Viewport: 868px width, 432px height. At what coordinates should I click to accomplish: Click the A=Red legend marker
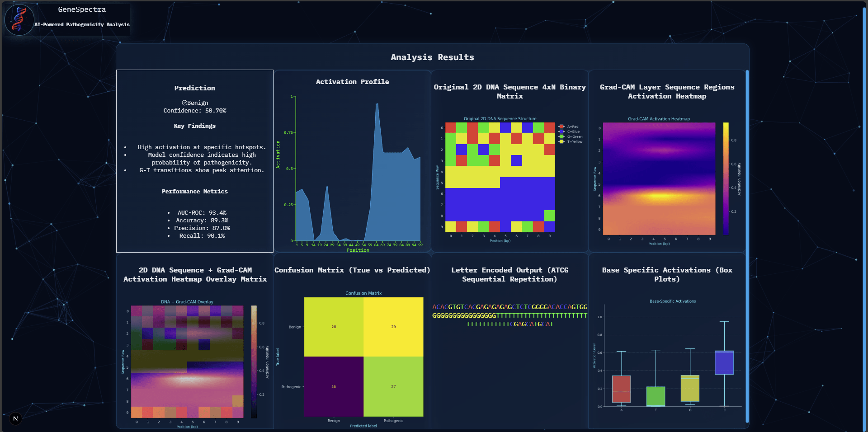pyautogui.click(x=562, y=127)
